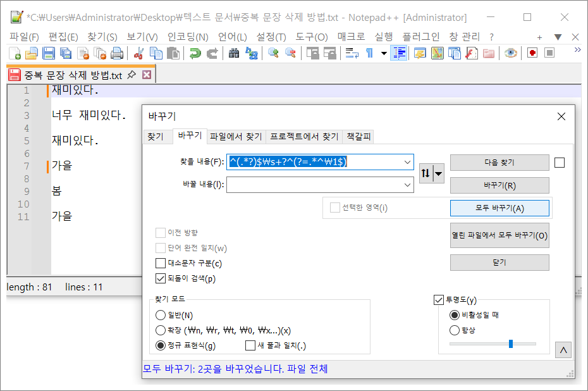This screenshot has width=588, height=391.
Task: Start macro recording with the red dot icon
Action: pos(532,53)
